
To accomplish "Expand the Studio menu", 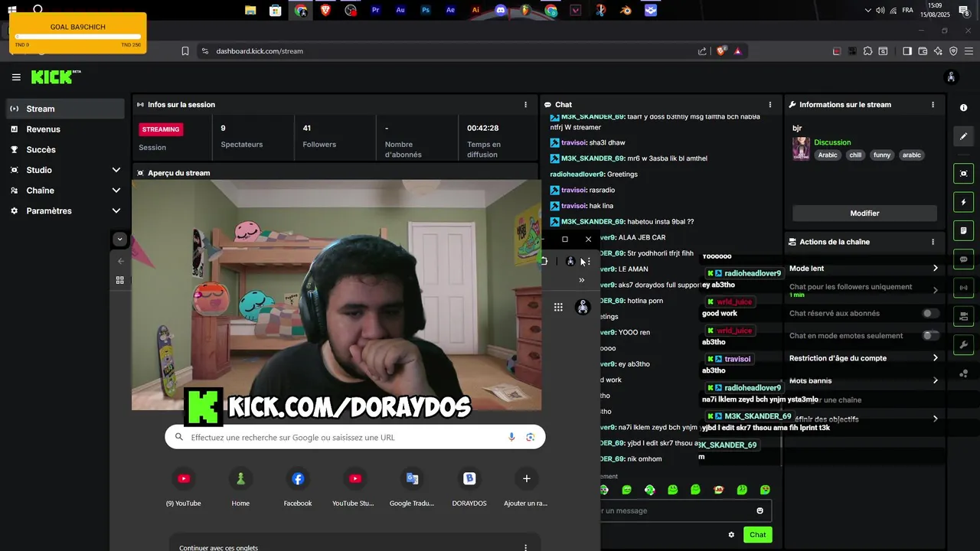I will (x=65, y=170).
